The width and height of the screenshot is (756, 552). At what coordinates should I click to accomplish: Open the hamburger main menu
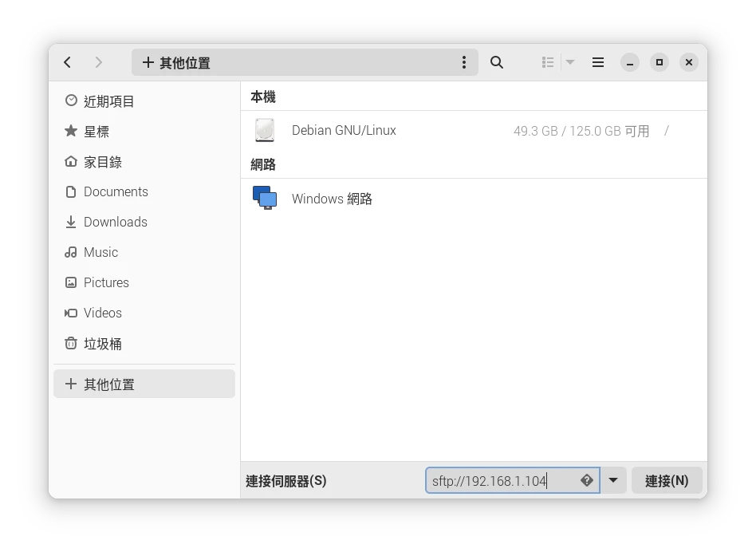coord(598,62)
